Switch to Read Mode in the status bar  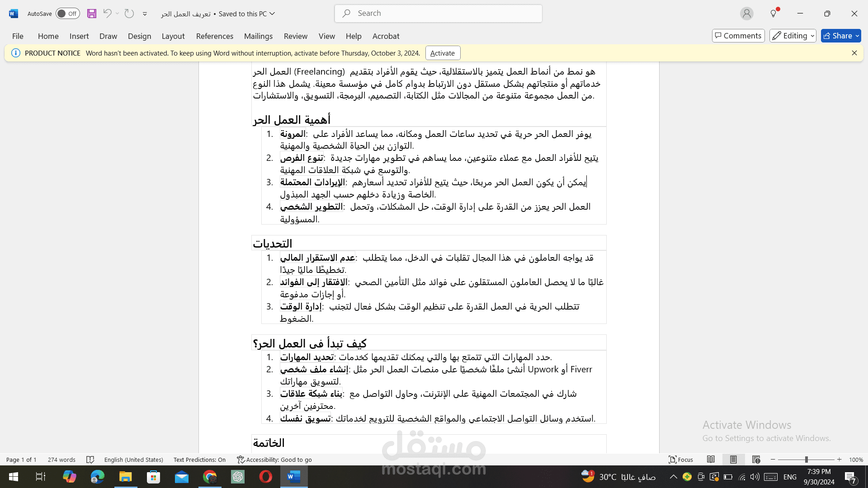coord(711,460)
